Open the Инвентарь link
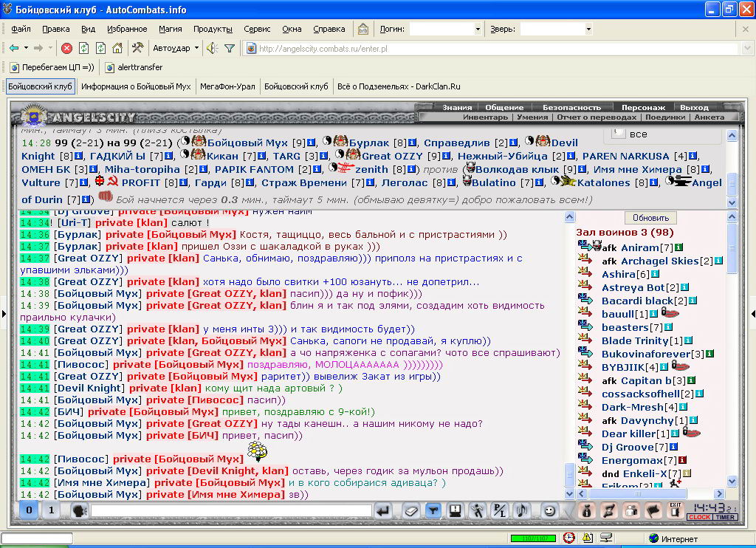This screenshot has height=548, width=756. click(x=485, y=117)
